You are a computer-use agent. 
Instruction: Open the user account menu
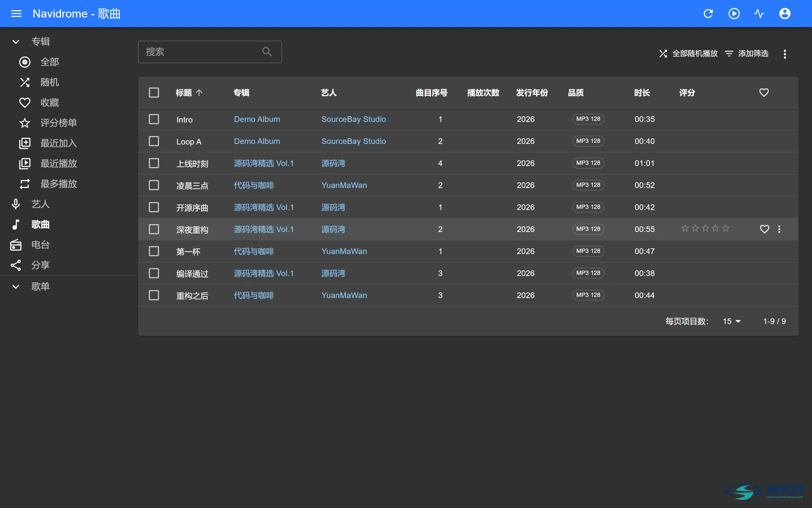coord(785,14)
